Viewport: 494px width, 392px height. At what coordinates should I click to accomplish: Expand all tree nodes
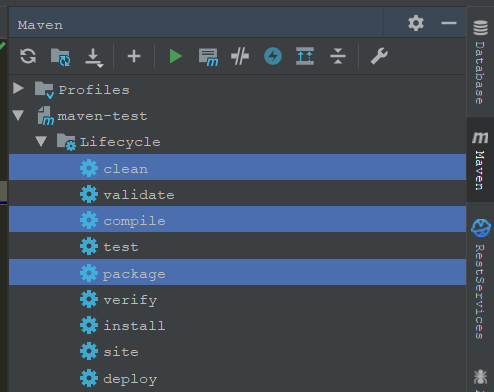(x=305, y=56)
